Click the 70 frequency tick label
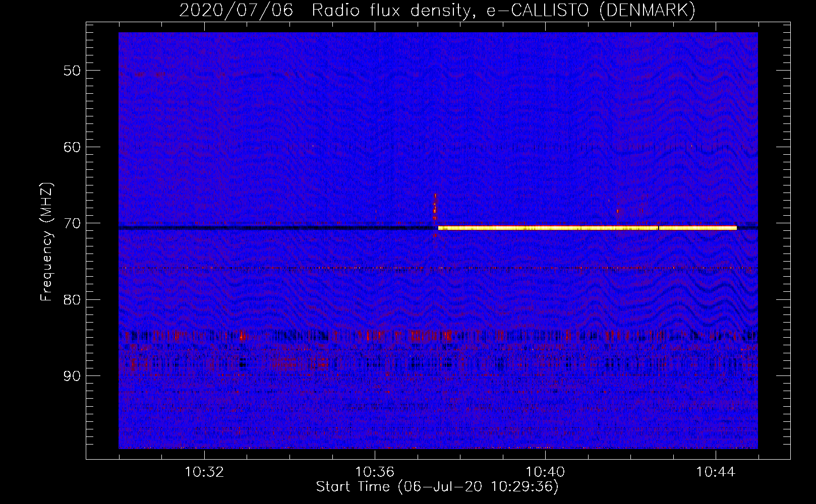This screenshot has height=504, width=816. tap(72, 223)
